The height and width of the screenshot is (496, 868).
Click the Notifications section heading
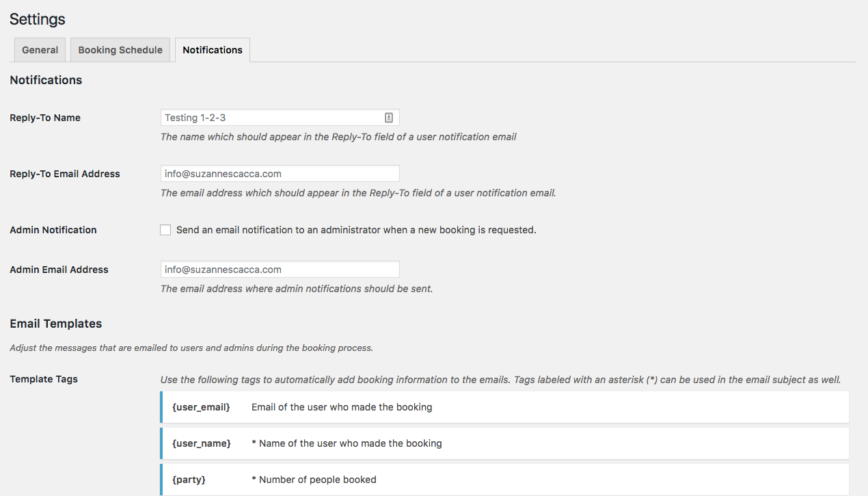[x=45, y=80]
